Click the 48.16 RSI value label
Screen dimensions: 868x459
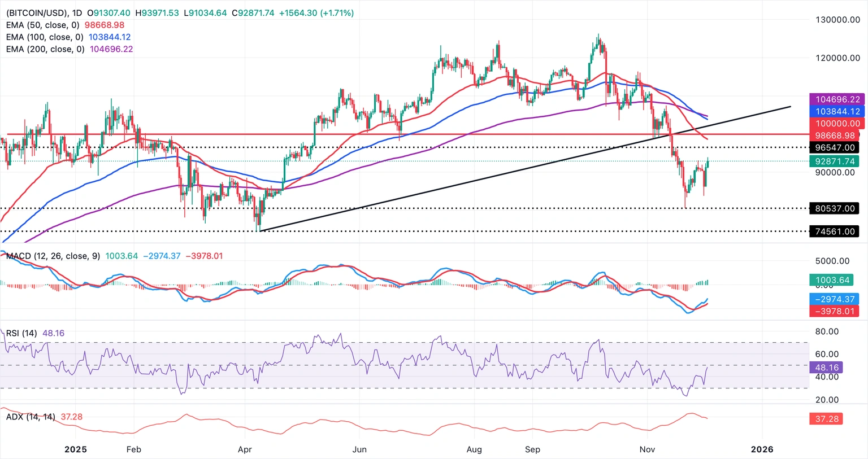coord(827,367)
